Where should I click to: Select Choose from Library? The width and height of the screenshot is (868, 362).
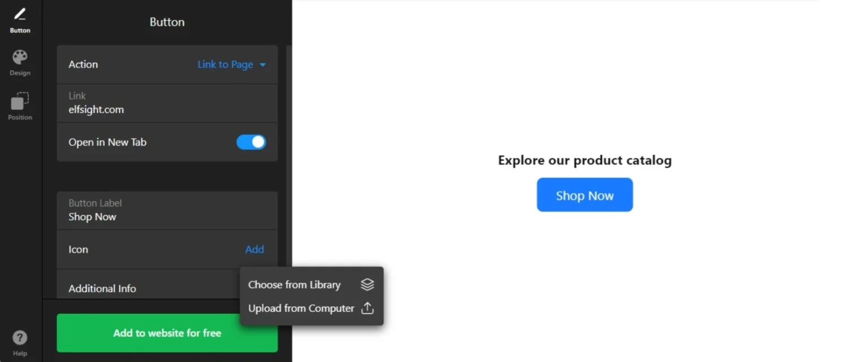pos(294,285)
